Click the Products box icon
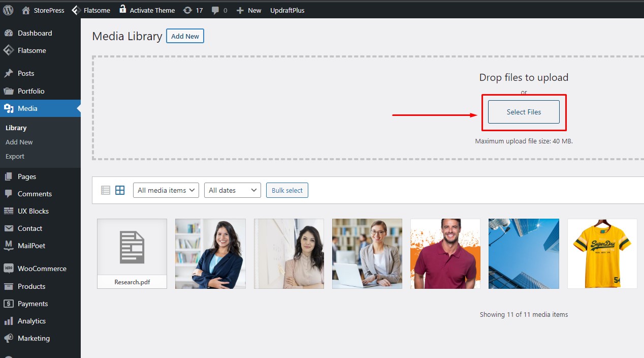 click(9, 286)
